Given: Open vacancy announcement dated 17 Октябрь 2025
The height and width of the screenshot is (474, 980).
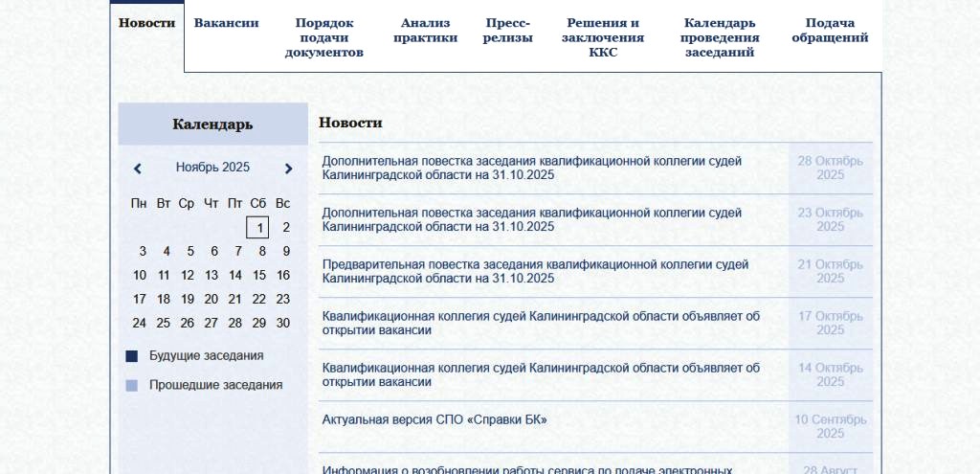Looking at the screenshot, I should (x=541, y=323).
